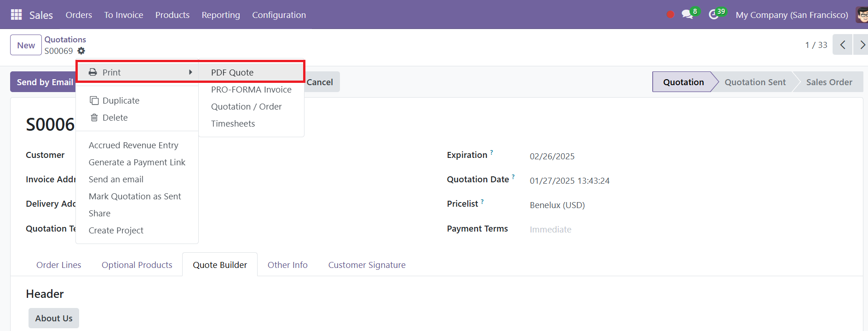Click the printer icon in Print entry
The image size is (868, 331).
click(93, 72)
